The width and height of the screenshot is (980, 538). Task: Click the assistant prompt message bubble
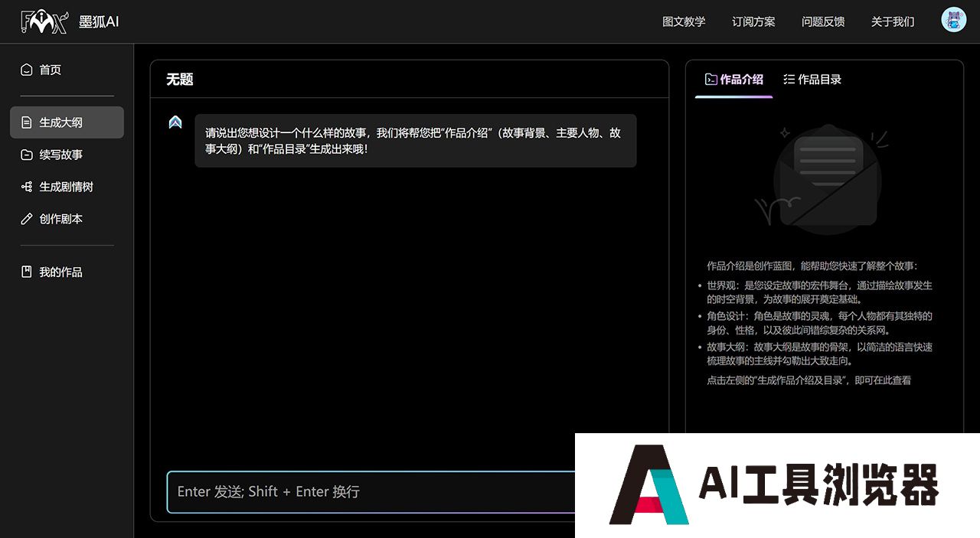[415, 141]
